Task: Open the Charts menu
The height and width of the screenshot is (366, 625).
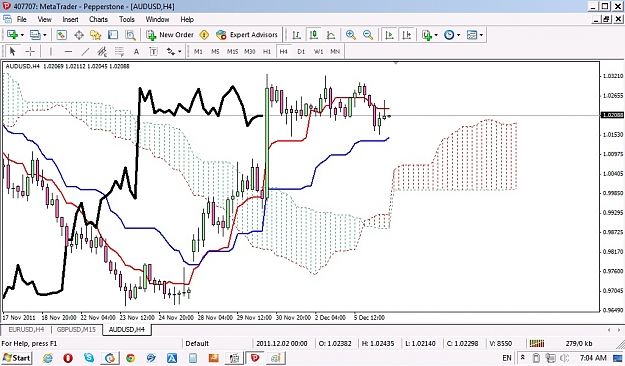Action: point(98,19)
